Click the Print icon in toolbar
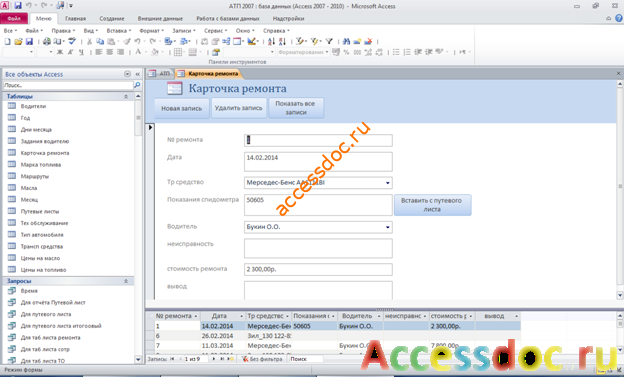The width and height of the screenshot is (624, 377). 47,41
